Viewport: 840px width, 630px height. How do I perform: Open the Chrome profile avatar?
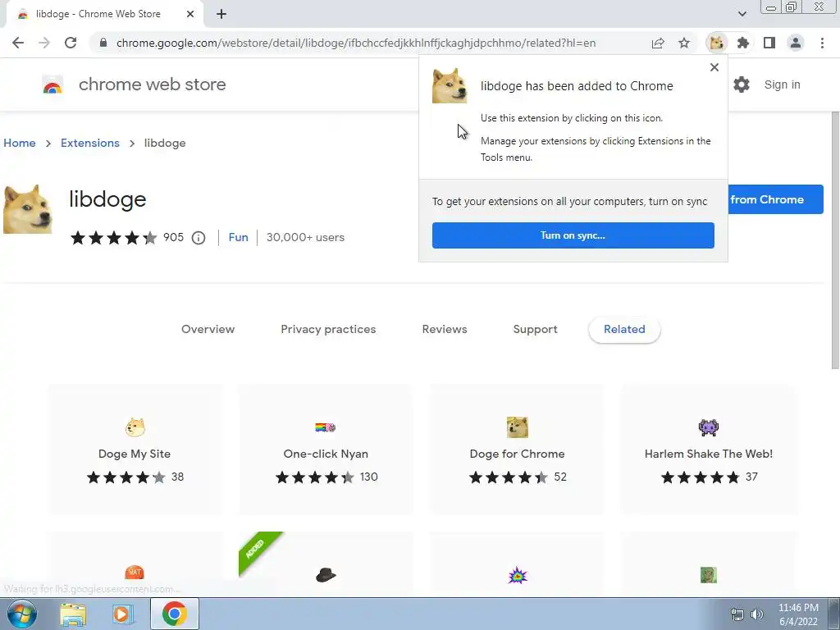[x=796, y=43]
